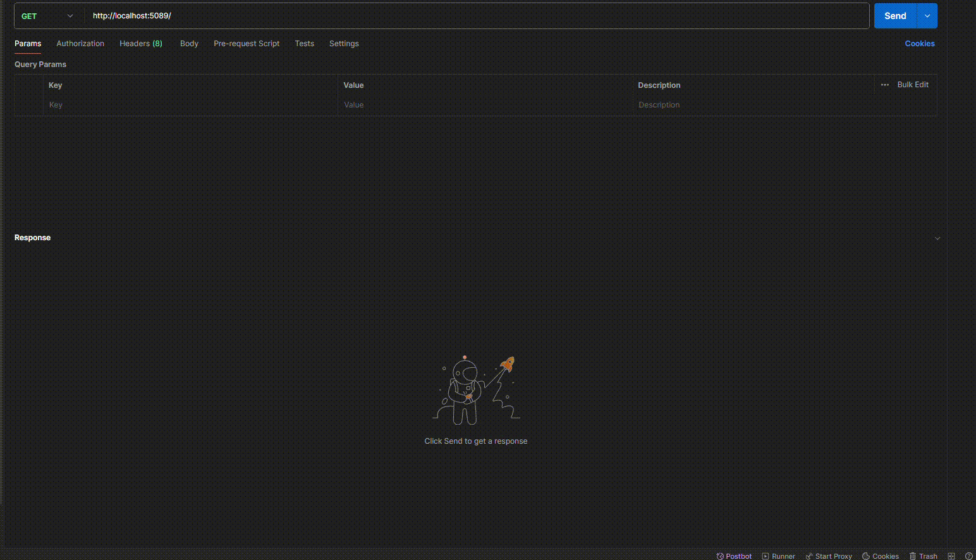Toggle the two-pane layout icon
Image resolution: width=976 pixels, height=560 pixels.
tap(951, 556)
